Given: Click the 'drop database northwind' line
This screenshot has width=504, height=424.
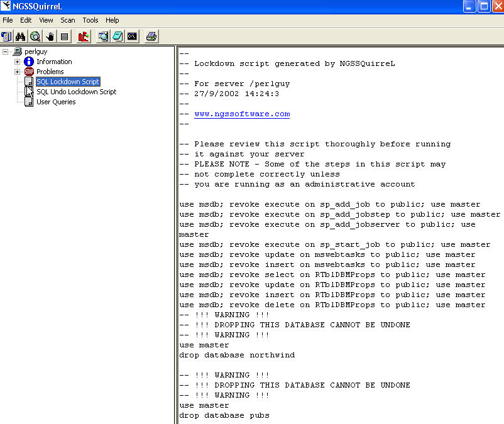Looking at the screenshot, I should click(237, 355).
